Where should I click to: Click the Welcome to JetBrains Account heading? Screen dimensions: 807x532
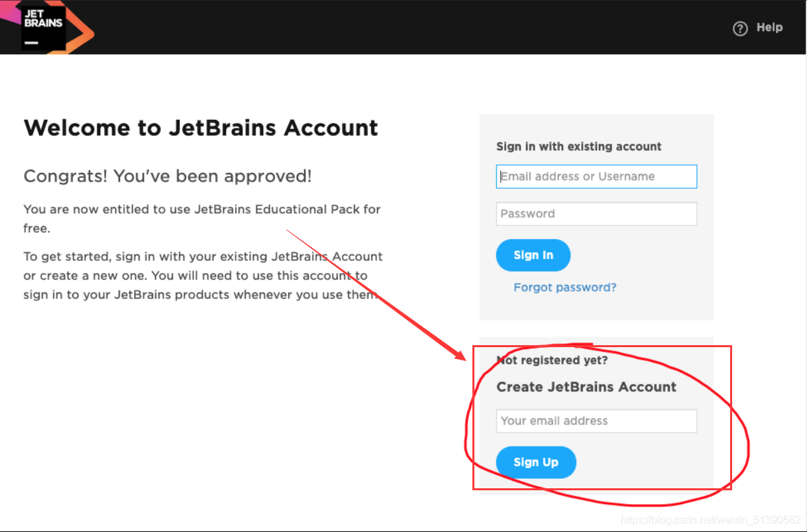pyautogui.click(x=201, y=128)
